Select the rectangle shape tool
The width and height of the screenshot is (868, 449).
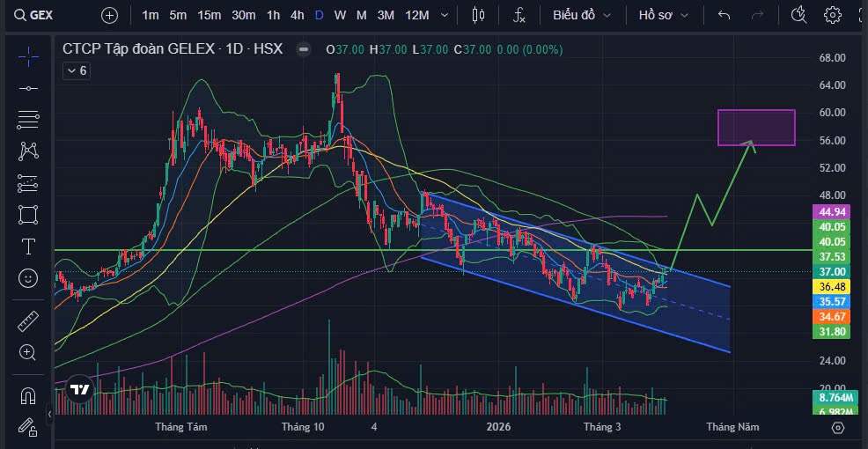click(27, 214)
